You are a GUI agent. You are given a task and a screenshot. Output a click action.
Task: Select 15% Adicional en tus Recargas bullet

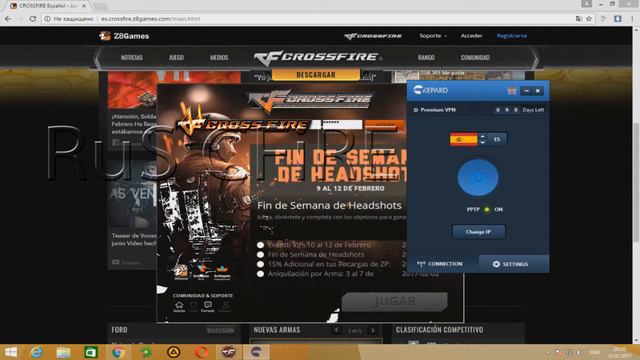[260, 264]
